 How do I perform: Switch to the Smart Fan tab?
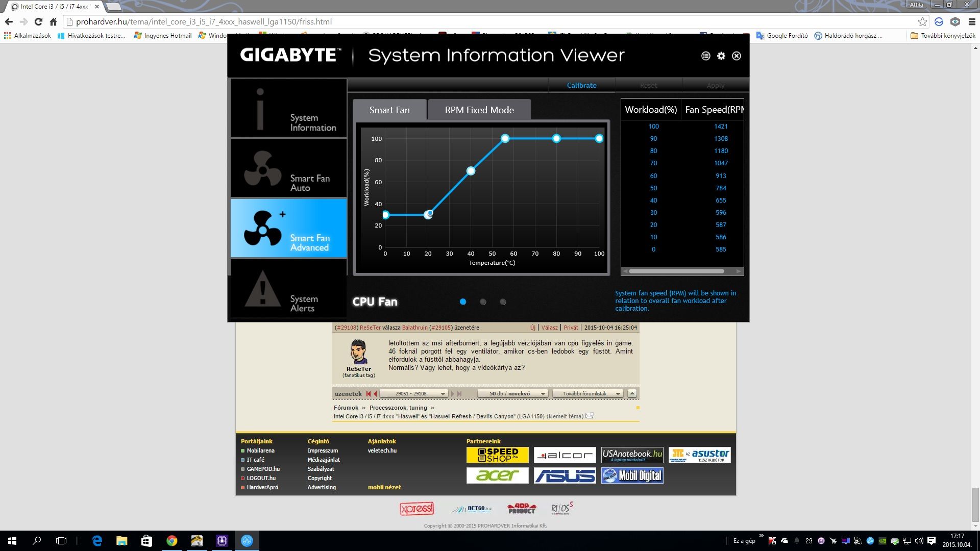(x=389, y=110)
